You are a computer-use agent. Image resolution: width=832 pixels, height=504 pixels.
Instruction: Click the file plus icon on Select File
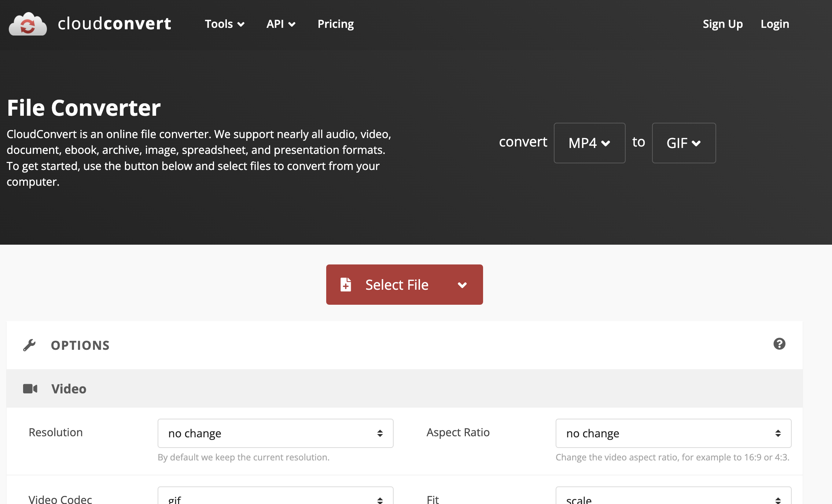click(346, 285)
